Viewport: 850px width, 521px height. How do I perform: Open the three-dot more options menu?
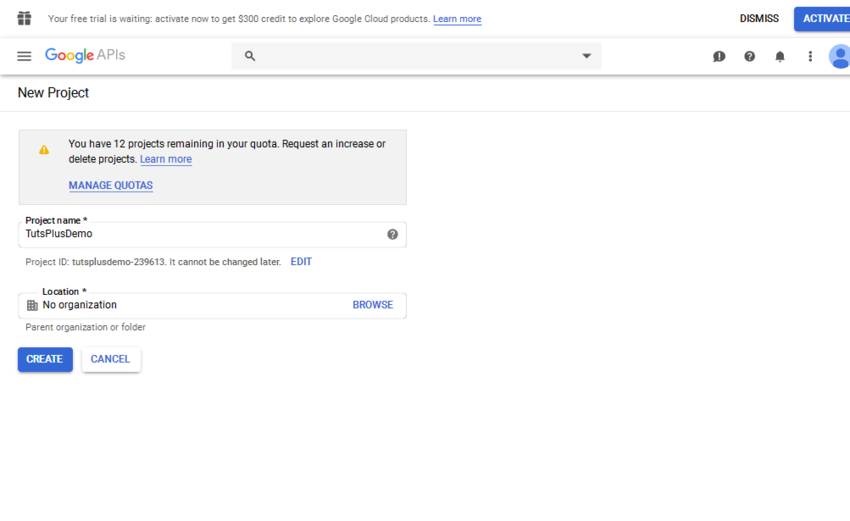[x=810, y=57]
